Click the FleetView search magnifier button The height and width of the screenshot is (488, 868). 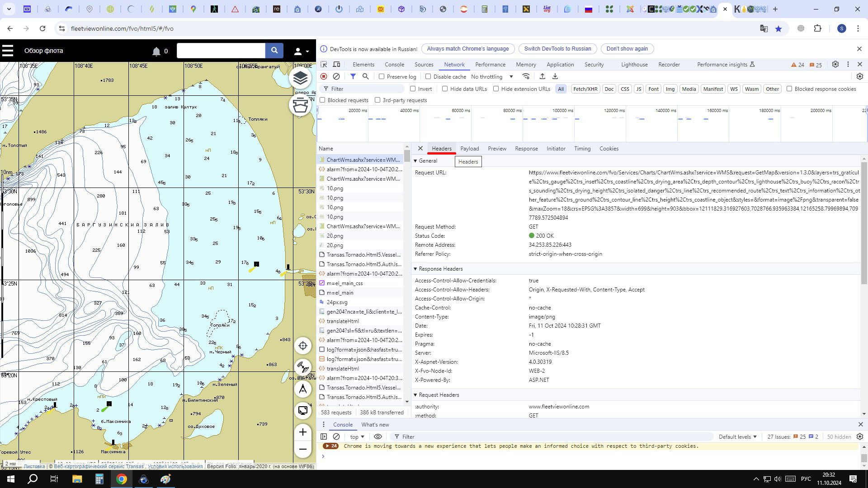(274, 51)
